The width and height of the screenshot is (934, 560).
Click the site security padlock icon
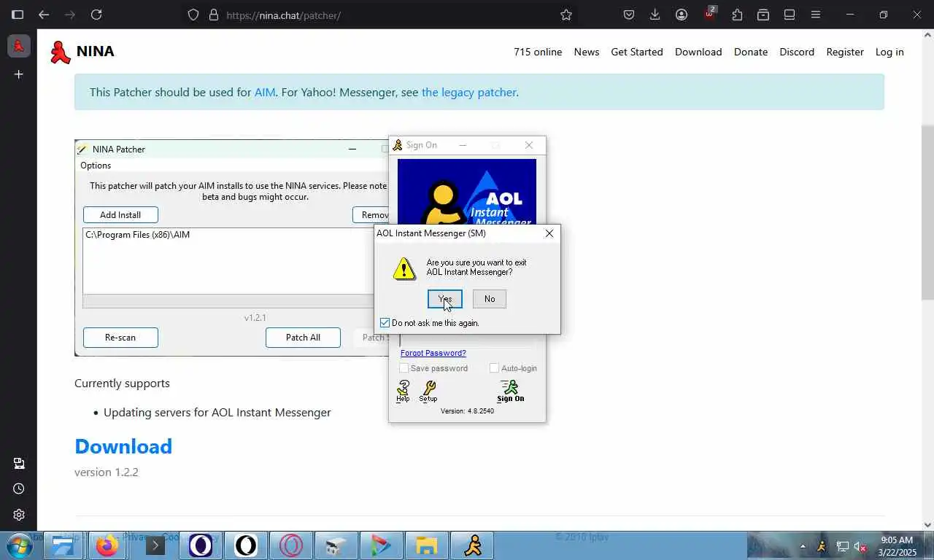pos(214,15)
